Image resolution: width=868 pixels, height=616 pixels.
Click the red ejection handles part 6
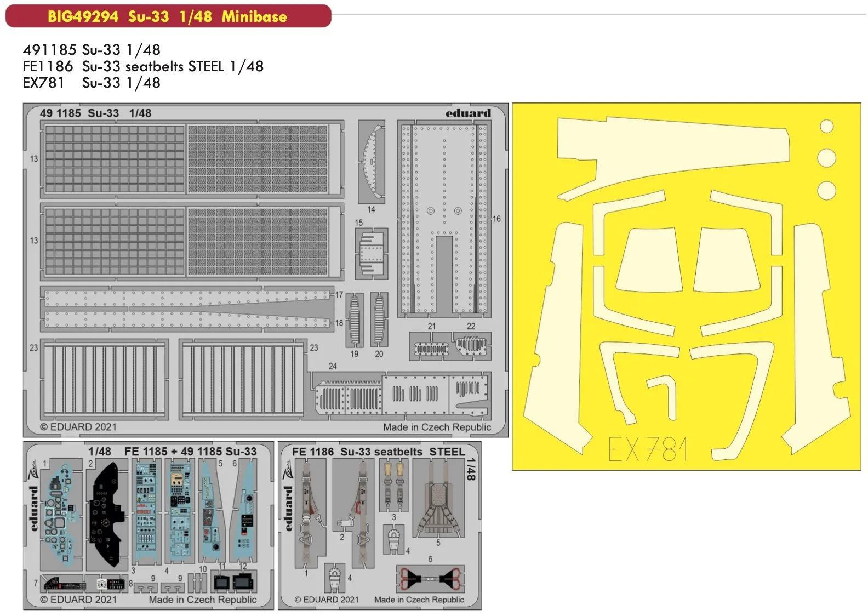click(x=429, y=578)
